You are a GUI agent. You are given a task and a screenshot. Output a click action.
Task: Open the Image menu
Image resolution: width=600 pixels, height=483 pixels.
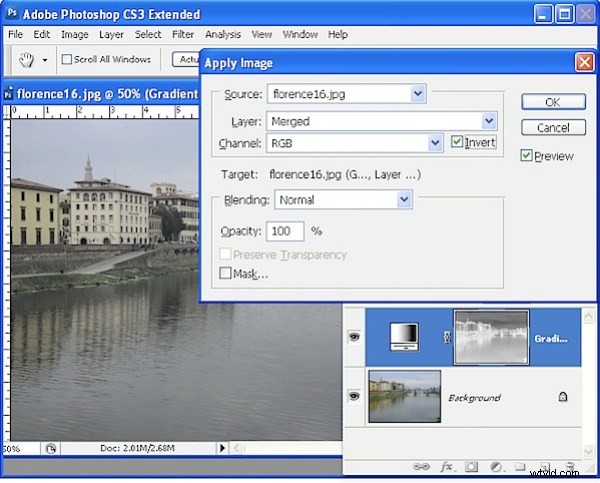74,34
